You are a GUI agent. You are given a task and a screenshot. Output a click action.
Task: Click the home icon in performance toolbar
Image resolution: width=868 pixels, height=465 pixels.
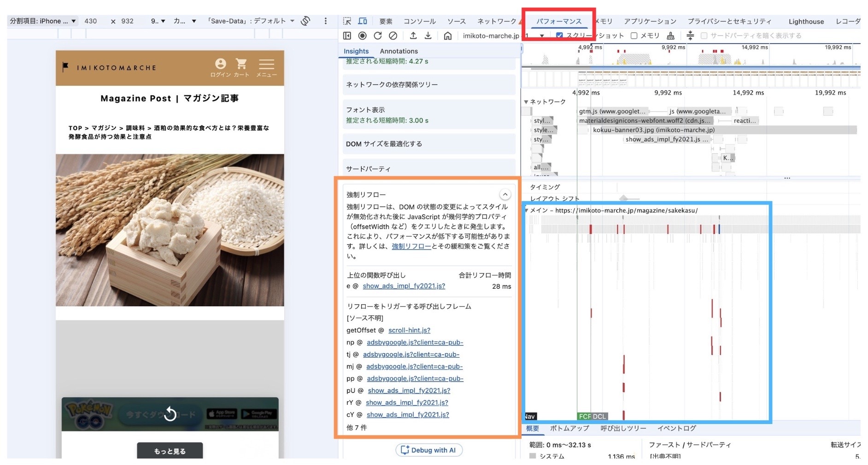[447, 35]
